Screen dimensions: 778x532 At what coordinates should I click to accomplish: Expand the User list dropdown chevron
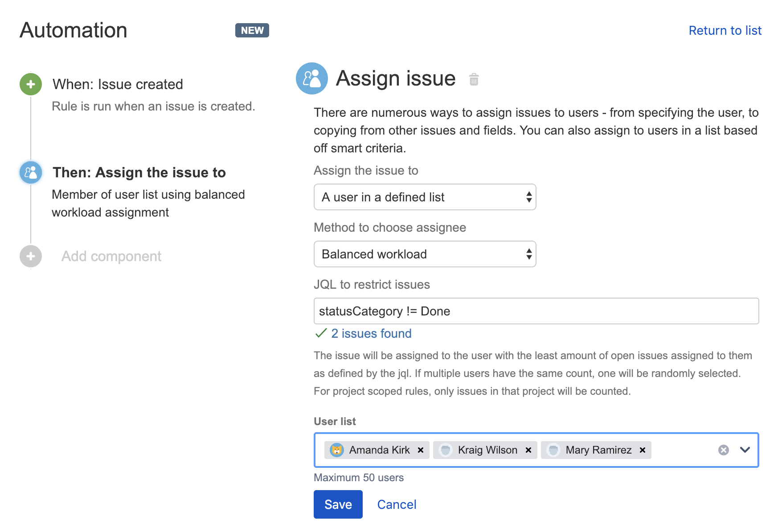pos(745,450)
